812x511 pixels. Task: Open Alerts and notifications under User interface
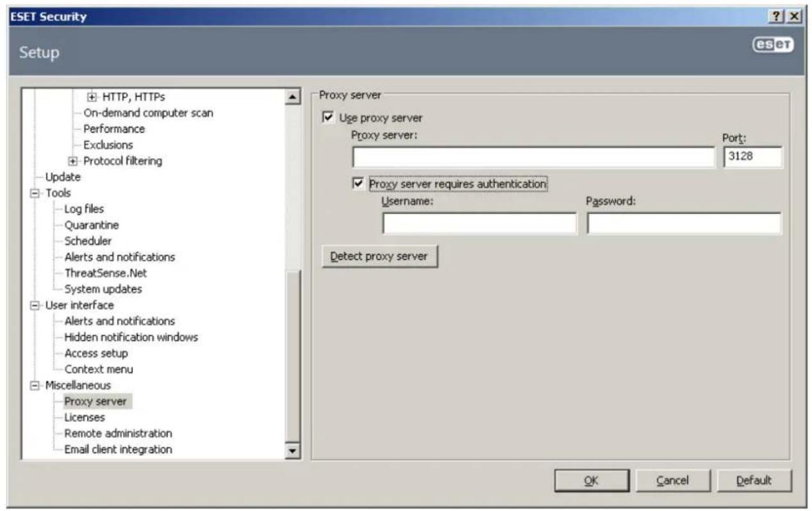pyautogui.click(x=119, y=321)
